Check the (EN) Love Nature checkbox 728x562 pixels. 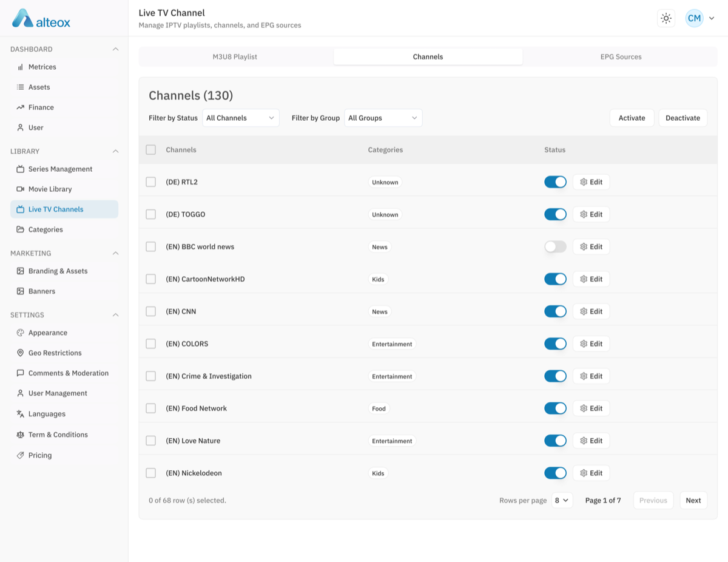151,441
